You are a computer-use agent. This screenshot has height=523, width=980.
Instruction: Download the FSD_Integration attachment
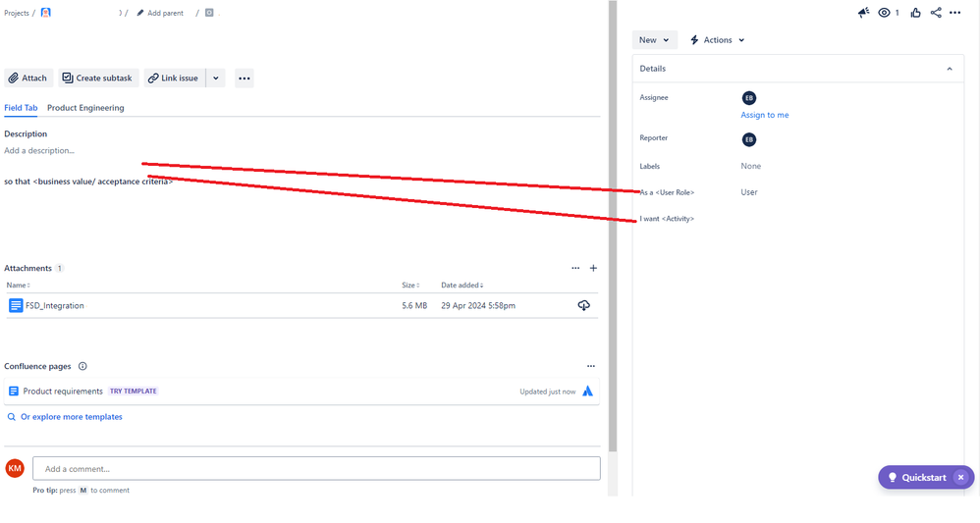(583, 305)
